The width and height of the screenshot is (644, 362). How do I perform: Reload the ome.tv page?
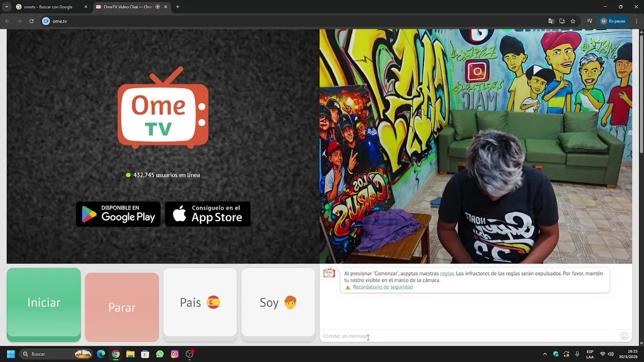31,21
